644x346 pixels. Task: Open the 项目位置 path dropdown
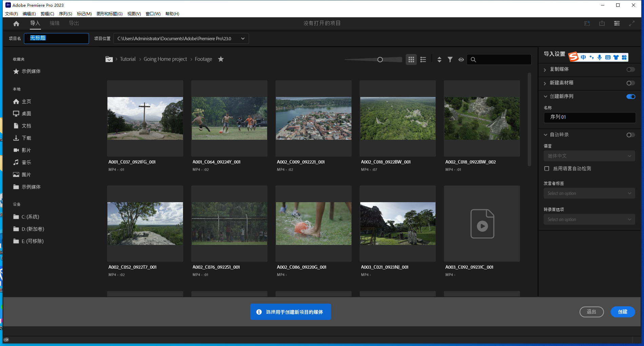tap(243, 38)
